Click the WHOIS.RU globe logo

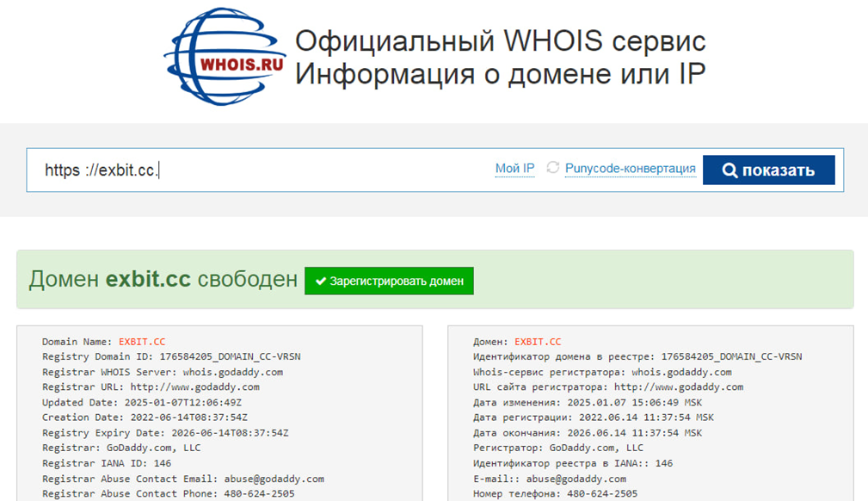click(222, 56)
